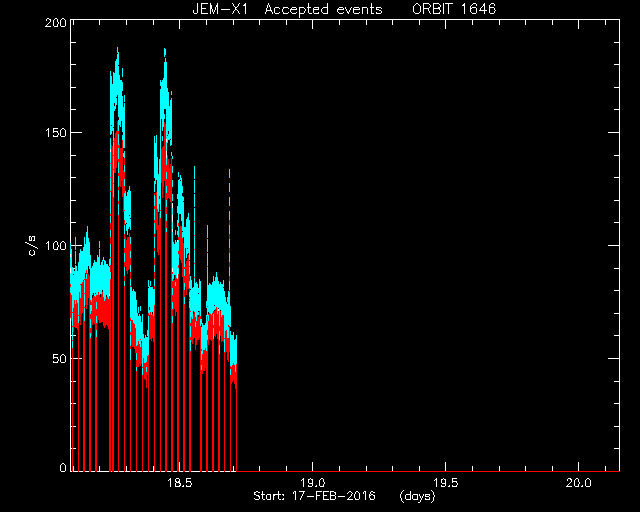Click the y-axis label 'c/s'
This screenshot has width=640, height=512.
32,246
